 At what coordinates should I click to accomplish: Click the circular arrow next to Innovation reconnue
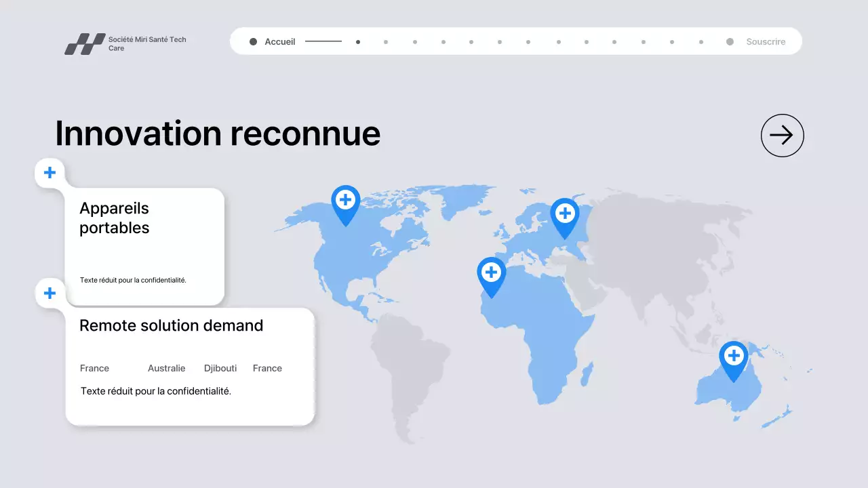[x=782, y=135]
